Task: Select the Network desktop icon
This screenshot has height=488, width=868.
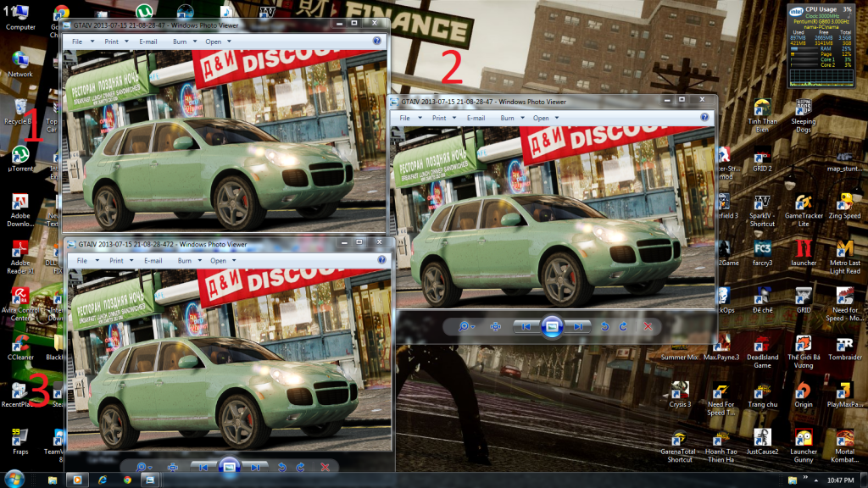Action: (20, 64)
